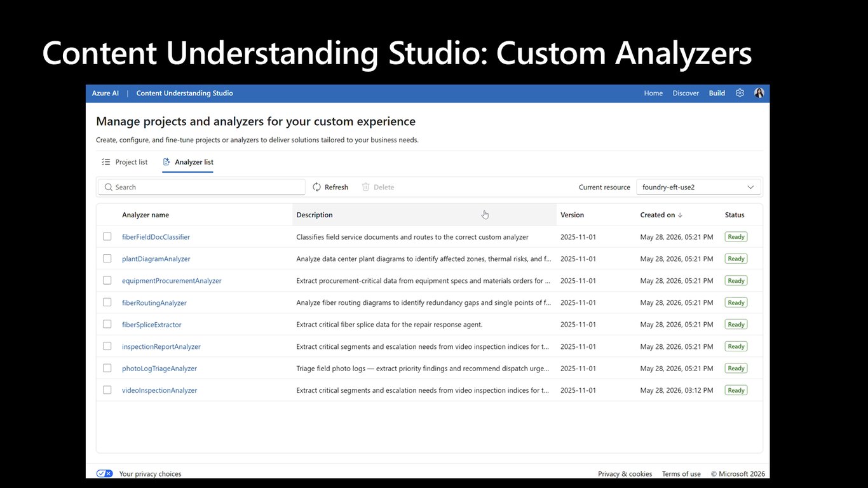868x488 pixels.
Task: Click the Project list tab icon
Action: 106,162
